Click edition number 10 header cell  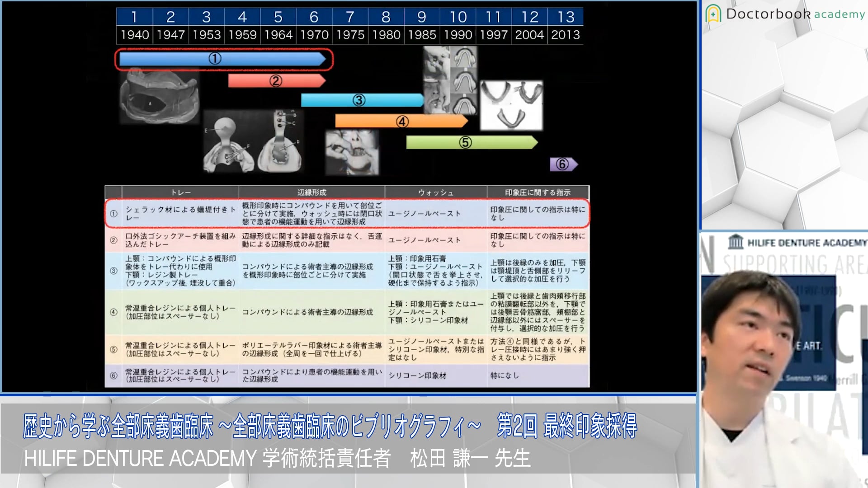(458, 17)
